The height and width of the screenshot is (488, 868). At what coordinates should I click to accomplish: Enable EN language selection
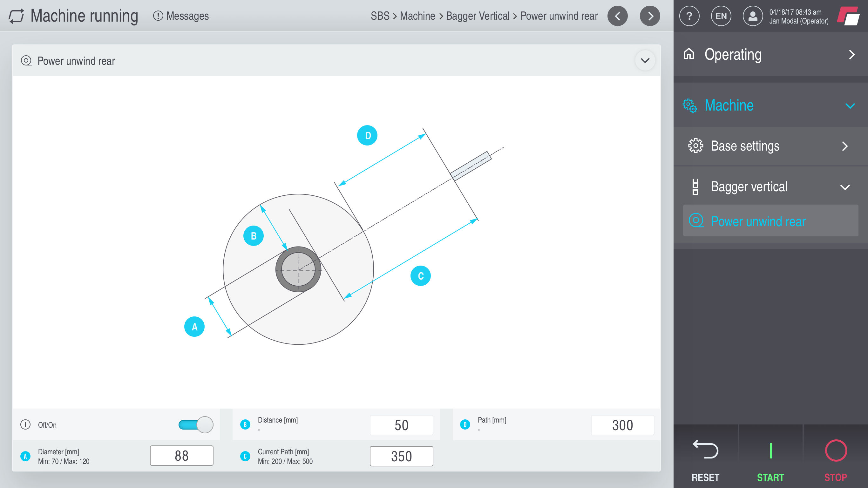pos(721,16)
